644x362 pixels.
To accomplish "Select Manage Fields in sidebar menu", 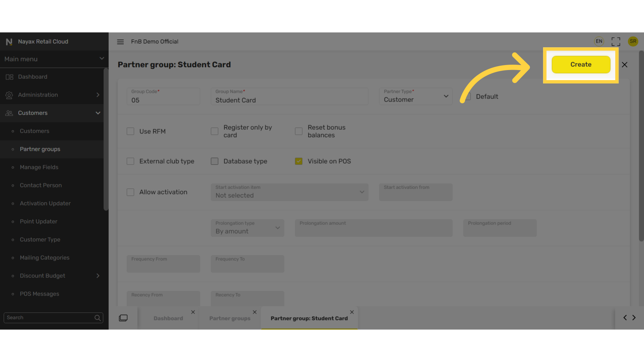I will (x=39, y=167).
